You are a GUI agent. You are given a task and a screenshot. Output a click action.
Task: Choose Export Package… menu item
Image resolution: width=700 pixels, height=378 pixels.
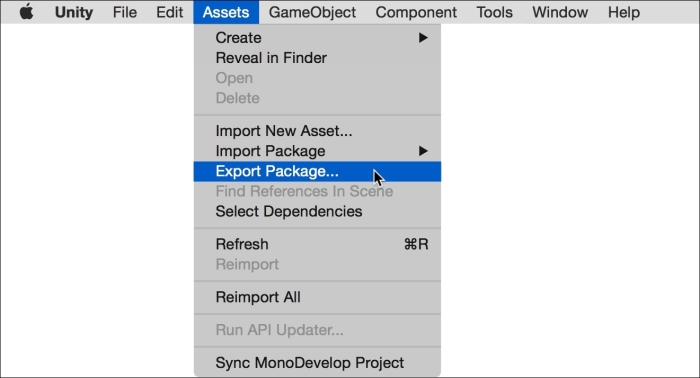click(317, 171)
